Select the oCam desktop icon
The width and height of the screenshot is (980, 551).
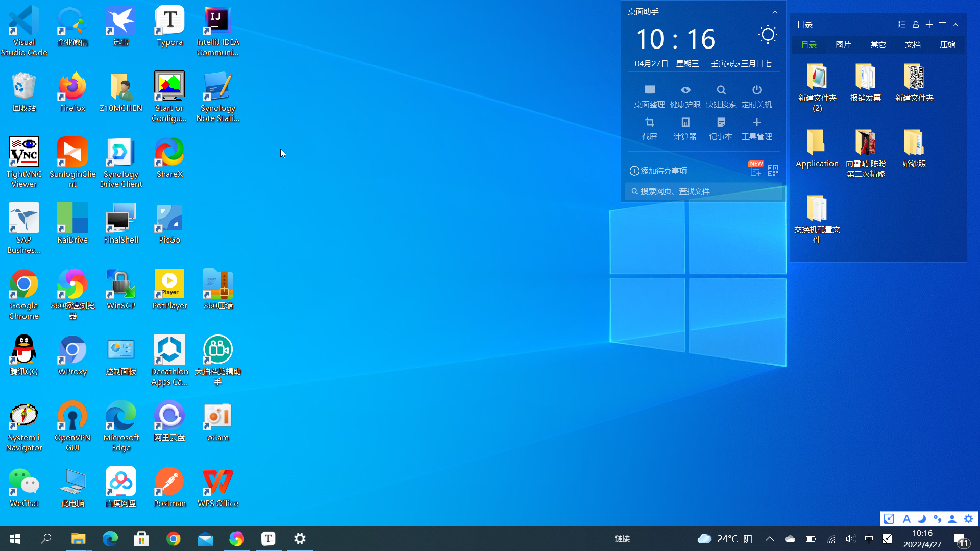point(218,421)
